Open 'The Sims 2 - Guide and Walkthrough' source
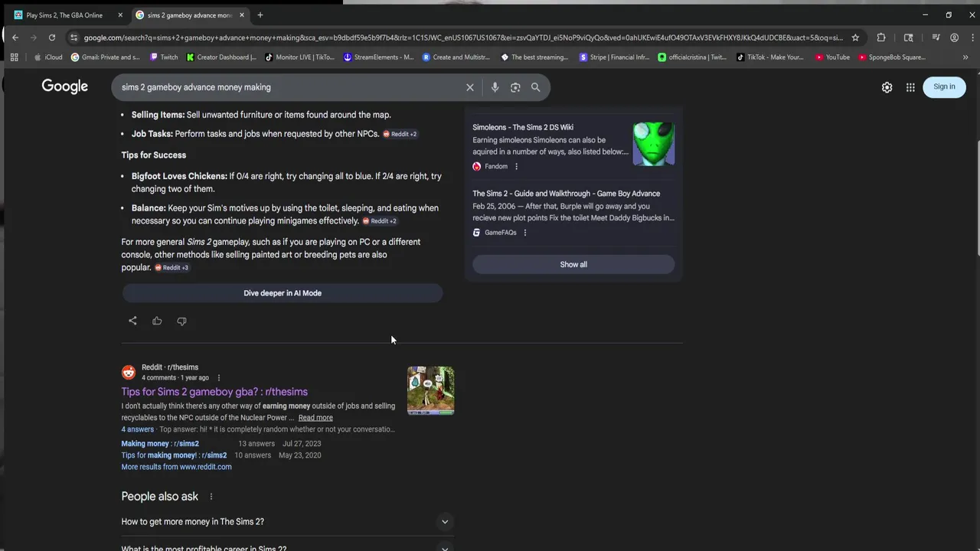The height and width of the screenshot is (551, 980). pos(566,194)
